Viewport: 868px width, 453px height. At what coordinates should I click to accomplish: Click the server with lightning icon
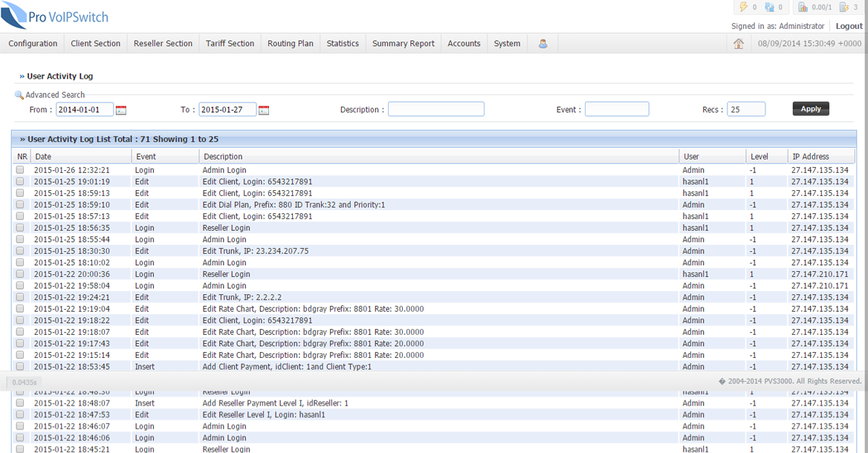click(844, 7)
